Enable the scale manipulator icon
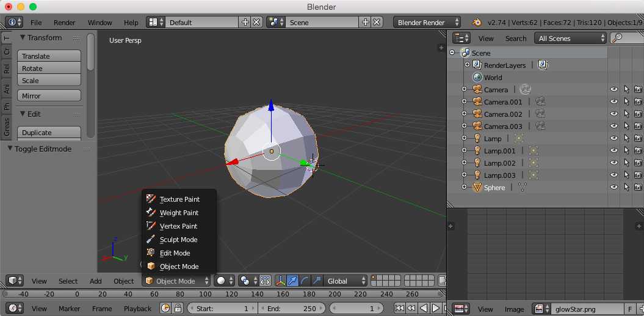The height and width of the screenshot is (316, 644). pyautogui.click(x=316, y=281)
